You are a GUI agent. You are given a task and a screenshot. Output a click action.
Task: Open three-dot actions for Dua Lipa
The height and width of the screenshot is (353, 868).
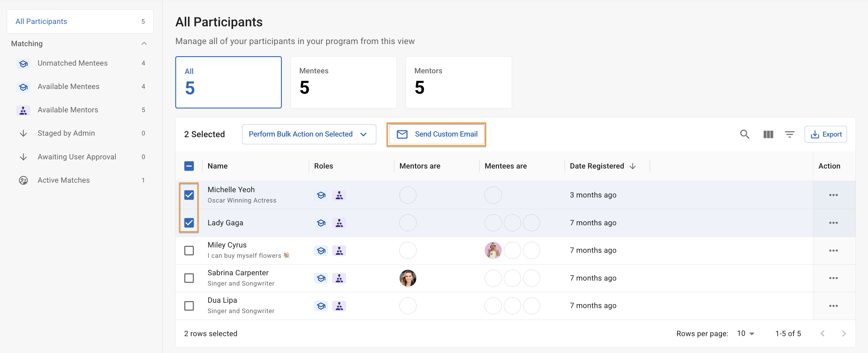click(x=833, y=306)
